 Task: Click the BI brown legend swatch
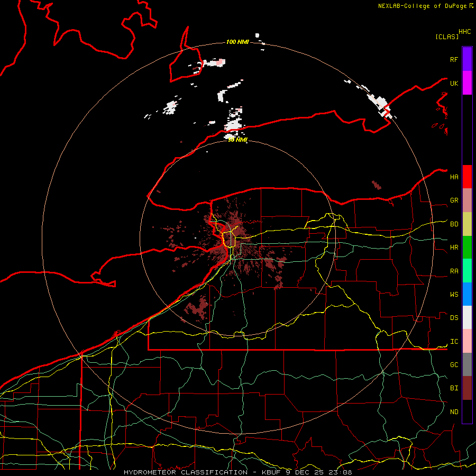[467, 388]
